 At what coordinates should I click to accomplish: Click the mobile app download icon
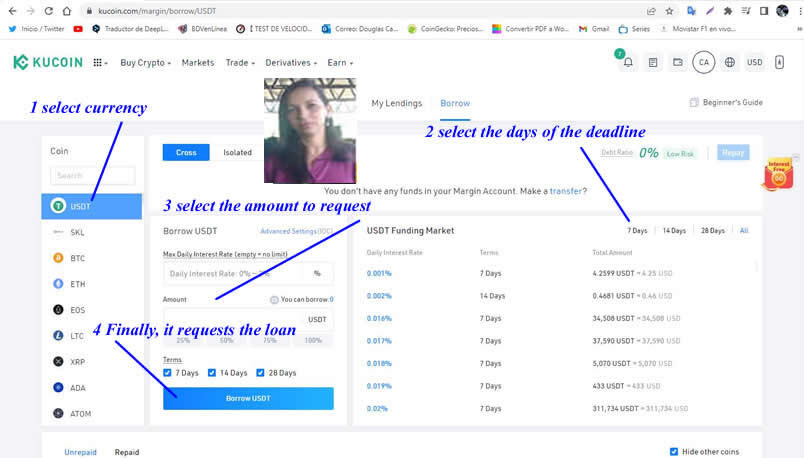pyautogui.click(x=779, y=63)
